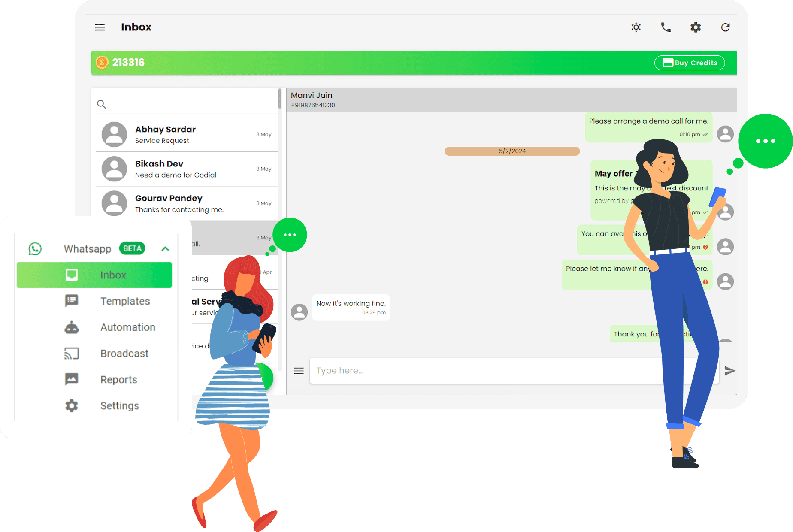
Task: Click the search magnifier above the chat list
Action: tap(102, 104)
